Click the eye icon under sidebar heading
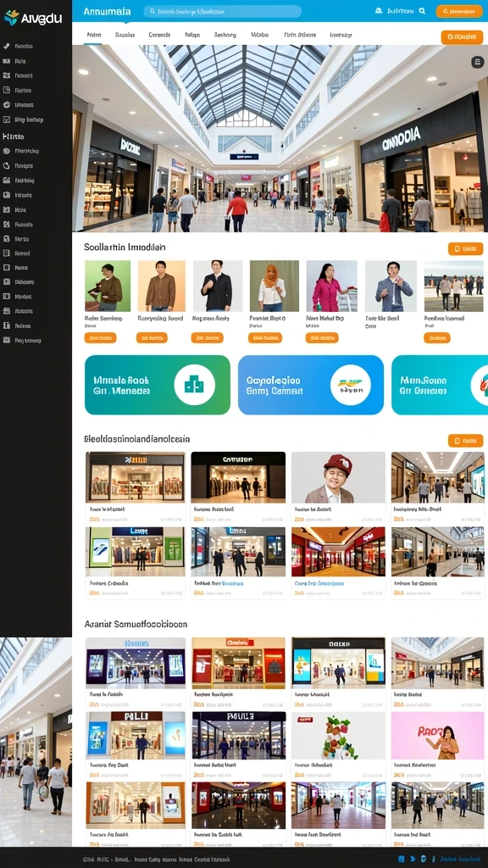Image resolution: width=488 pixels, height=868 pixels. click(7, 151)
